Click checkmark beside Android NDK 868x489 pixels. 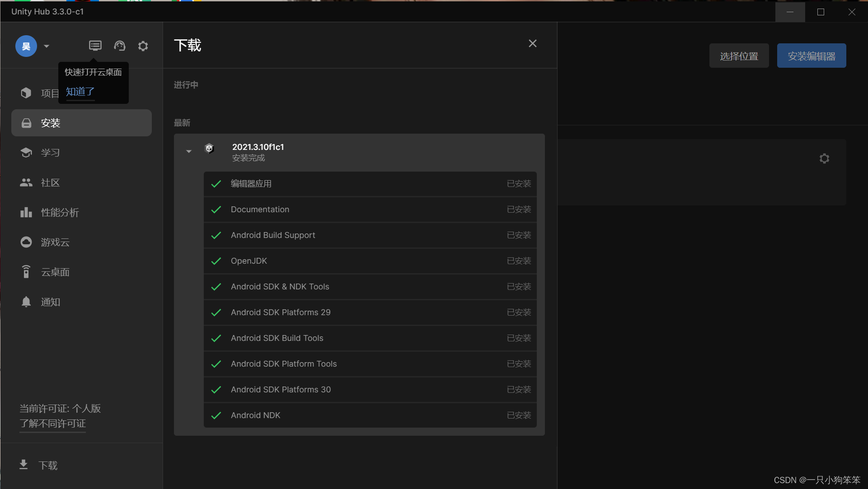216,415
